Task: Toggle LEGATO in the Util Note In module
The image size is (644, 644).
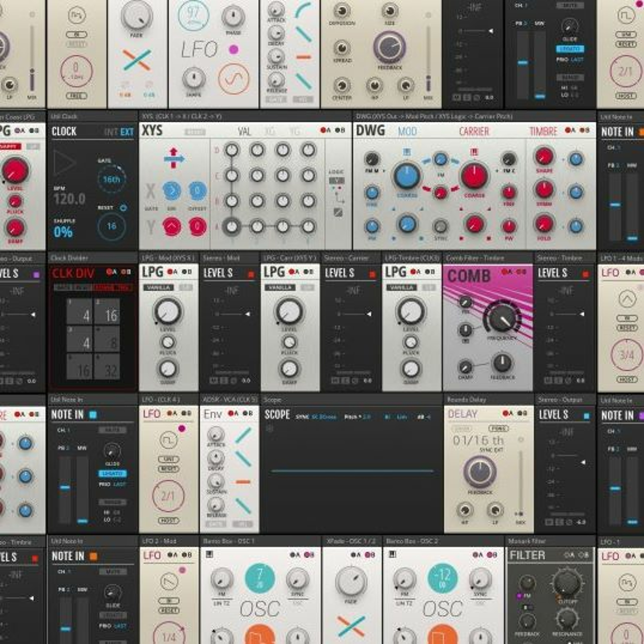Action: tap(113, 474)
